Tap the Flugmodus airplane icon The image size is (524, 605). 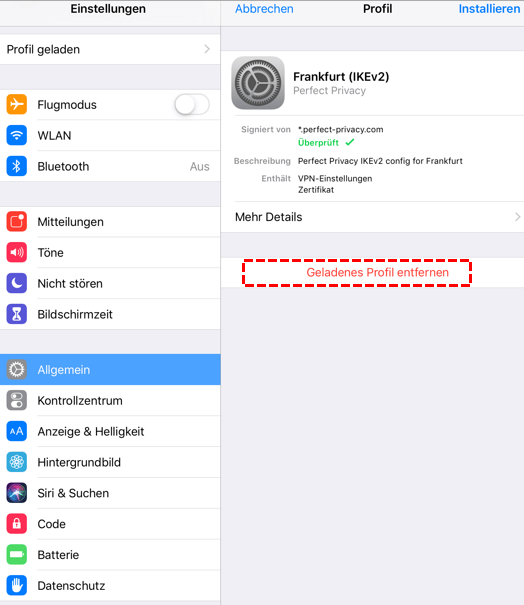(17, 104)
